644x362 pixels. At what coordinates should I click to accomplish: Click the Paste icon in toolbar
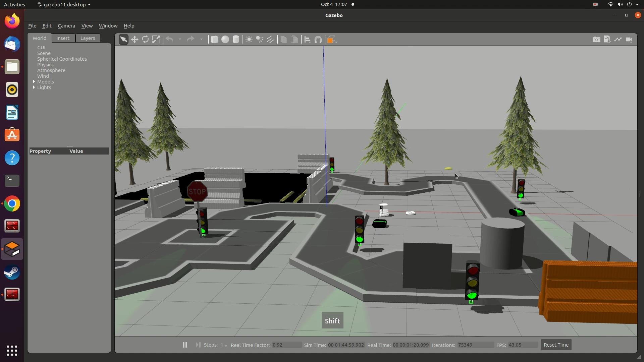pos(294,40)
